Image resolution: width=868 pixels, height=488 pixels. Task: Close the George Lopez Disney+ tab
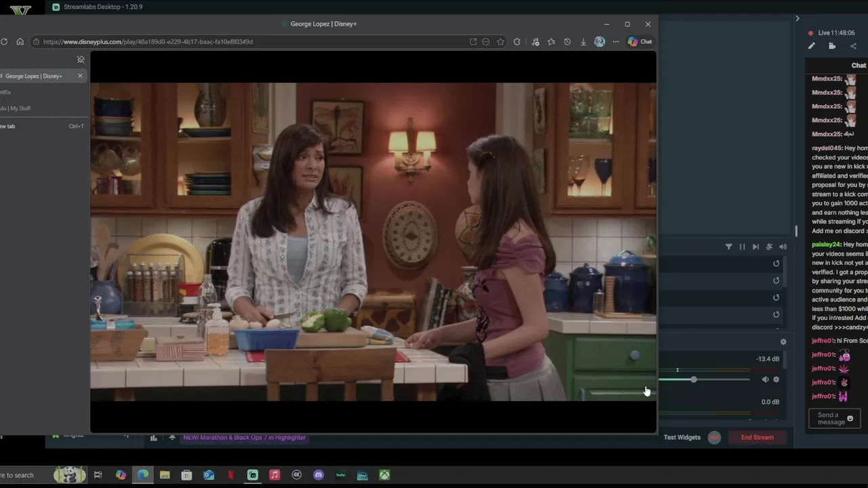coord(80,76)
